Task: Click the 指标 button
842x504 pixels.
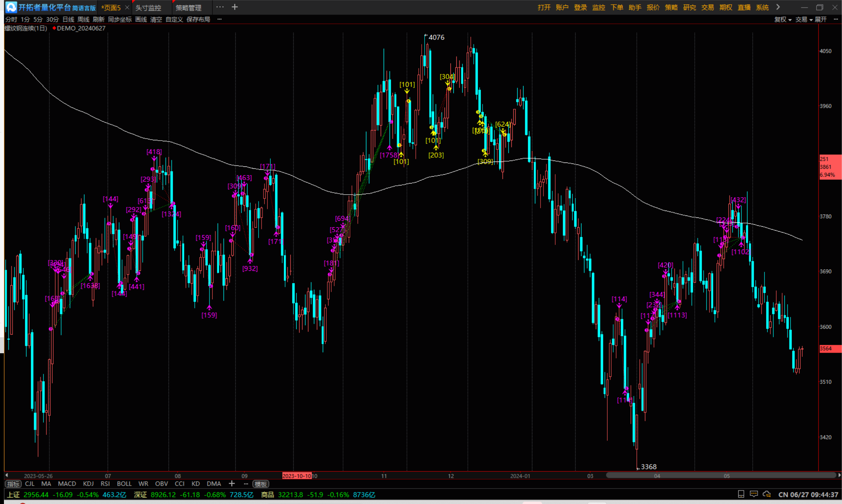Action: click(13, 484)
